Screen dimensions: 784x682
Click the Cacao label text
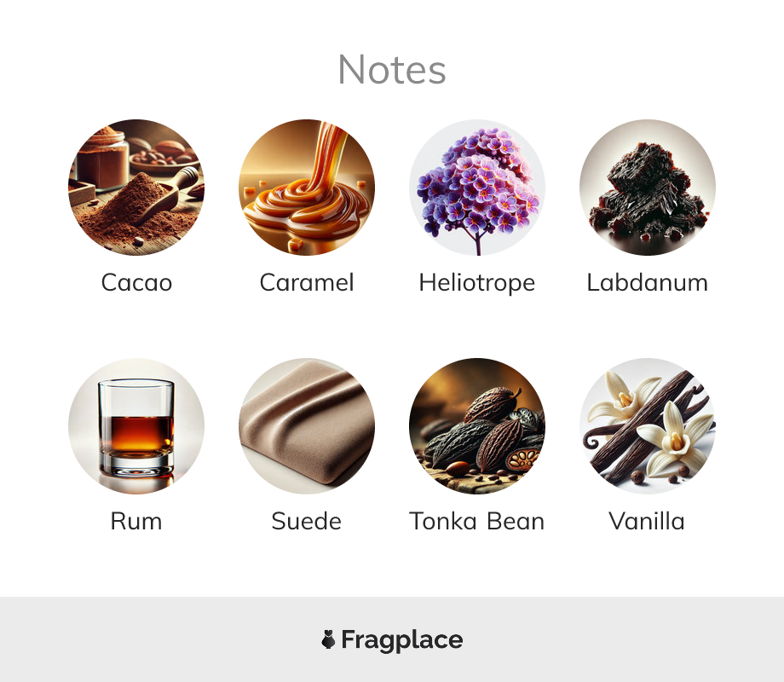136,283
